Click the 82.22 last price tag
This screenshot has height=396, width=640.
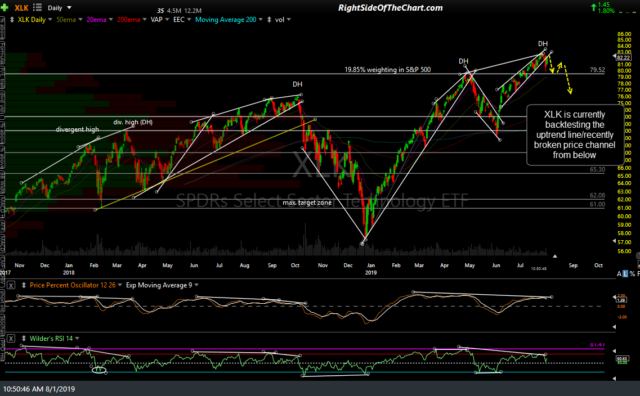click(624, 58)
